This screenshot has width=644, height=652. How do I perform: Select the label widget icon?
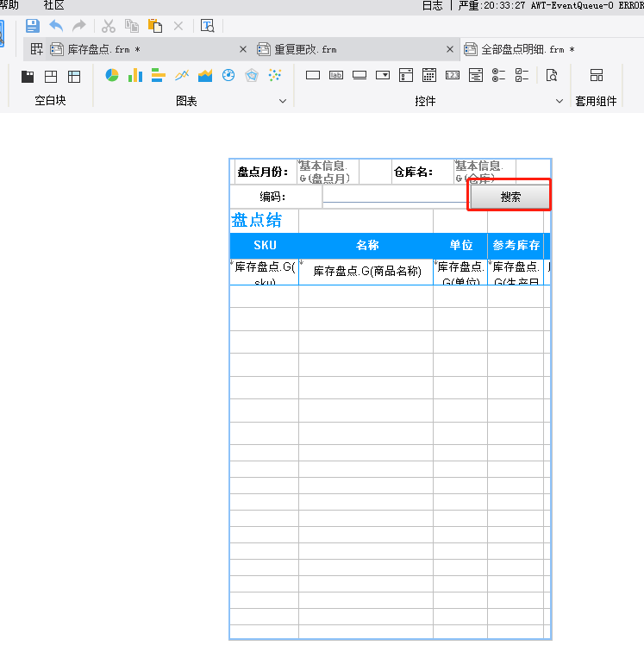336,76
